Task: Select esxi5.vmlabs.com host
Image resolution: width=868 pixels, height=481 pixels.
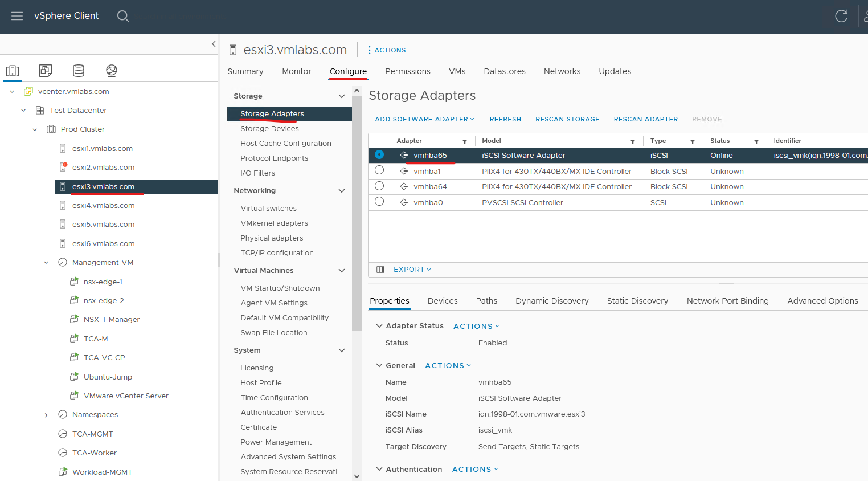Action: 103,224
